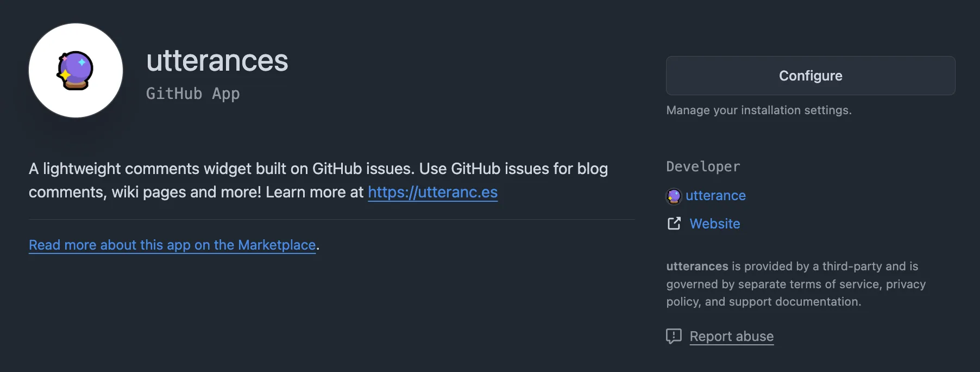
Task: Visit the developer Website link
Action: click(714, 224)
